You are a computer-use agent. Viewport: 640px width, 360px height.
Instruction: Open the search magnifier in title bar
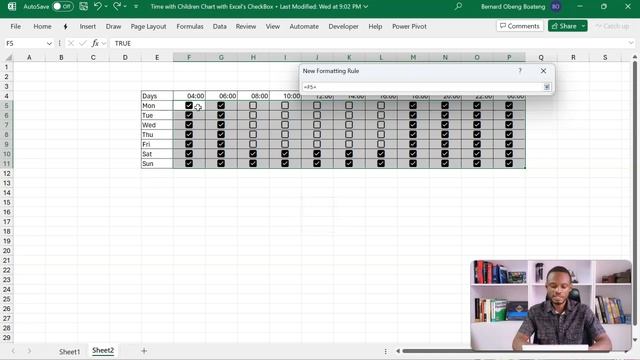point(458,7)
